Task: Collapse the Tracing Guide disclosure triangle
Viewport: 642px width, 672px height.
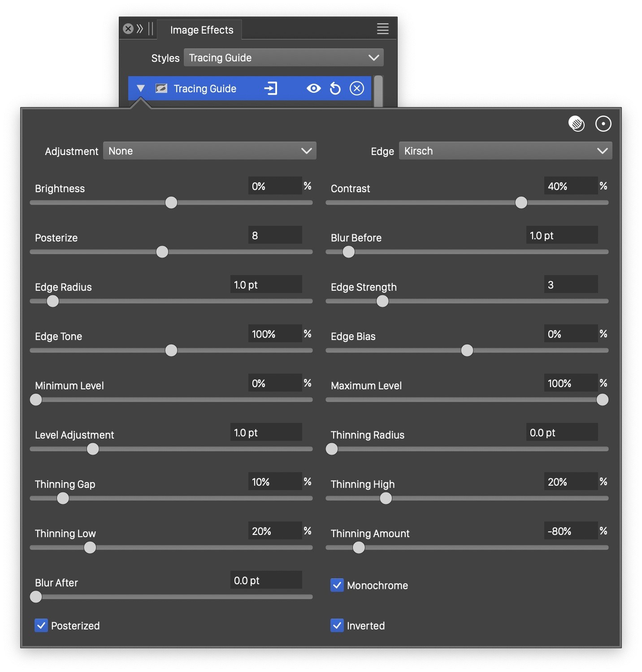Action: (x=141, y=88)
